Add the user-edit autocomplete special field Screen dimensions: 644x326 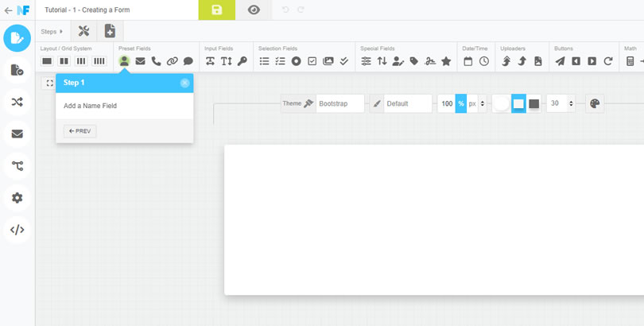tap(398, 61)
